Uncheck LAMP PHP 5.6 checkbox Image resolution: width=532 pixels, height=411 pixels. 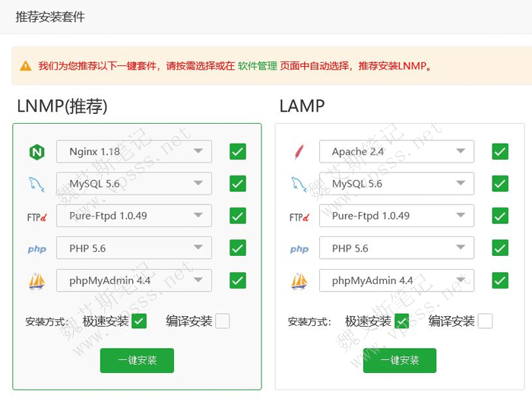coord(500,248)
